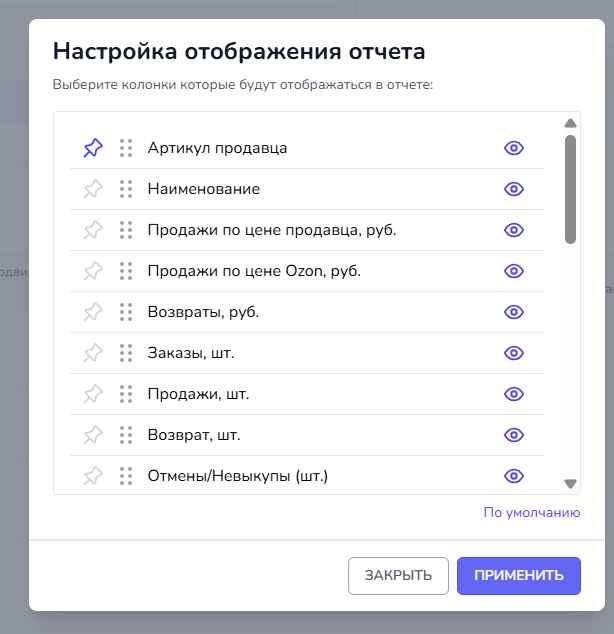The image size is (614, 634).
Task: Pin the Наименование column
Action: pos(93,189)
